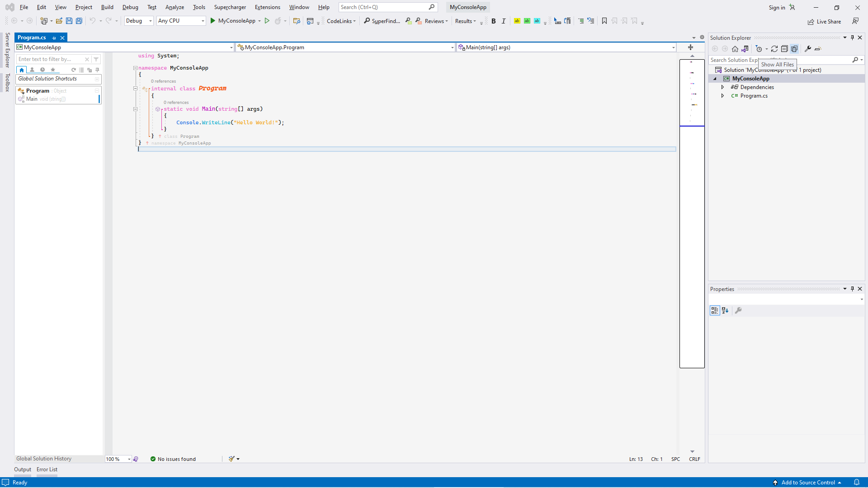This screenshot has height=488, width=868.
Task: Expand the Dependencies tree node
Action: tap(722, 87)
